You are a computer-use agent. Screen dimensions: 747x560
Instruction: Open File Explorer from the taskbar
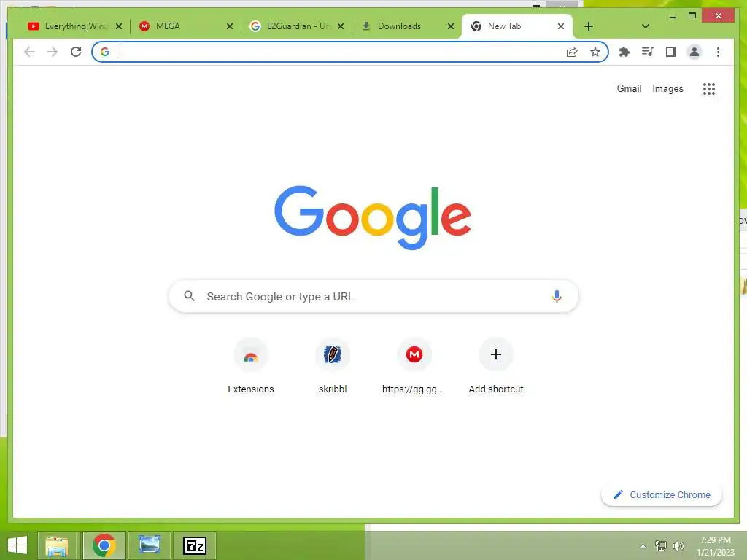57,545
